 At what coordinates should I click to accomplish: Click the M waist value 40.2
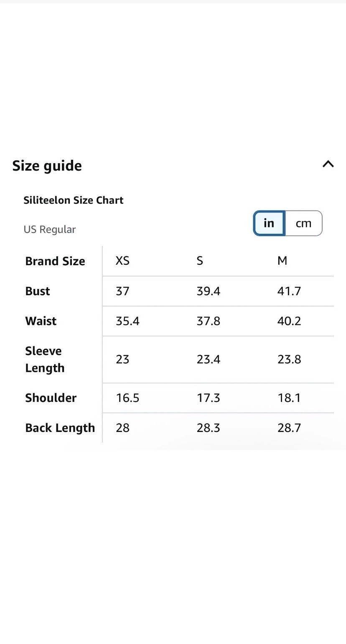pyautogui.click(x=289, y=321)
